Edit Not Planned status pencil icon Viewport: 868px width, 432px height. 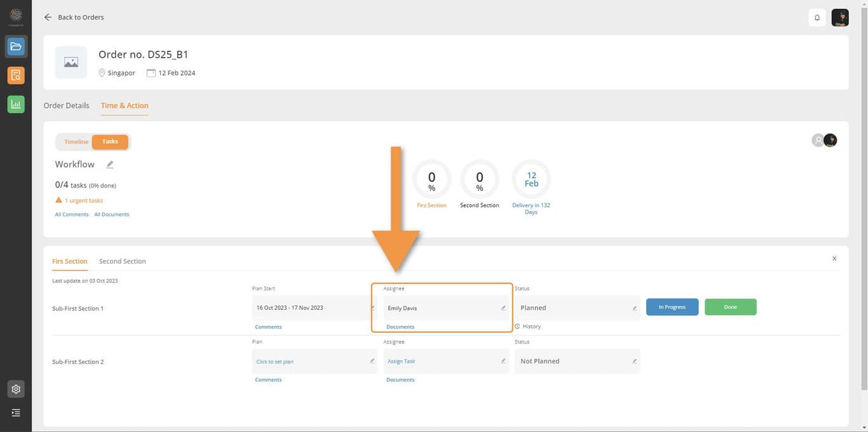pos(634,361)
